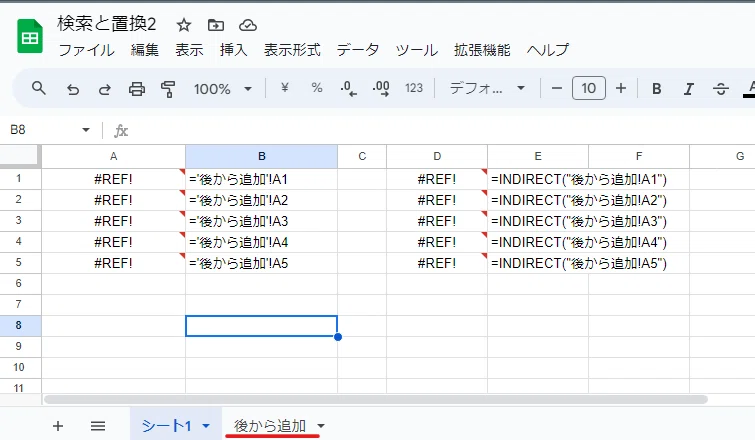The height and width of the screenshot is (440, 755).
Task: Select cell E5 INDIRECT("後から追加!A5")
Action: [x=538, y=263]
